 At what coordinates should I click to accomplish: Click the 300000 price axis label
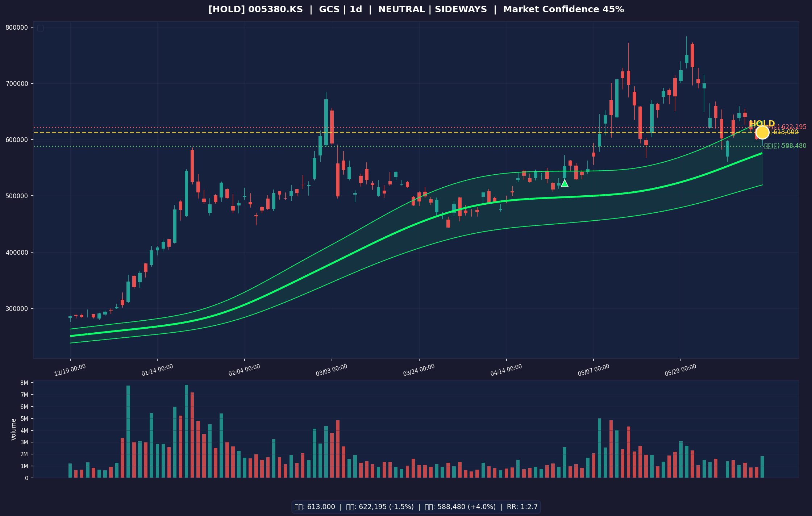[17, 309]
